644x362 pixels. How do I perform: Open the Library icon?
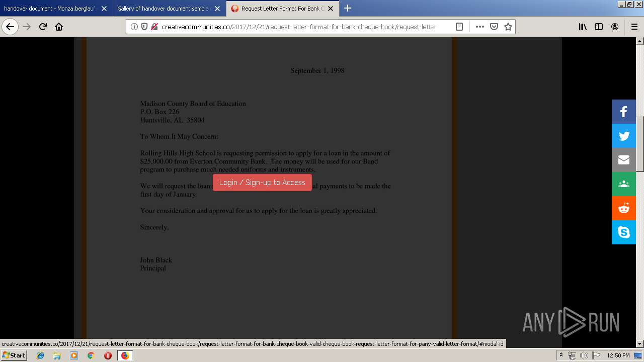coord(583,27)
